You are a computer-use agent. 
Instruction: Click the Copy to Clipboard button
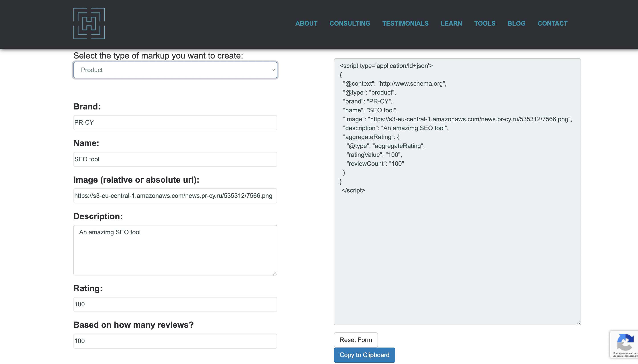point(364,355)
